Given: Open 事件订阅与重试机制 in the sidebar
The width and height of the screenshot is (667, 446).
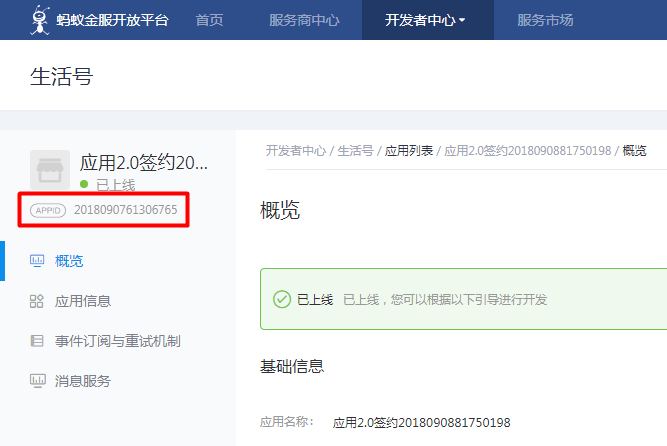Looking at the screenshot, I should coord(118,341).
